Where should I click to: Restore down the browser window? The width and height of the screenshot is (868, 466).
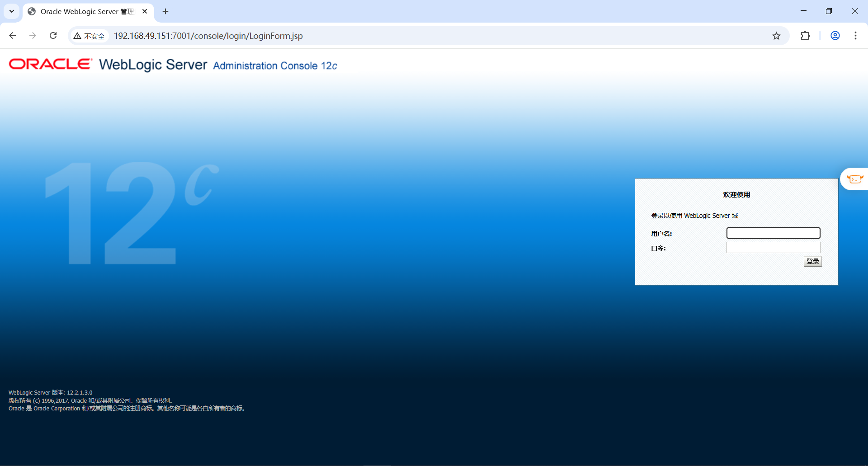pyautogui.click(x=829, y=11)
